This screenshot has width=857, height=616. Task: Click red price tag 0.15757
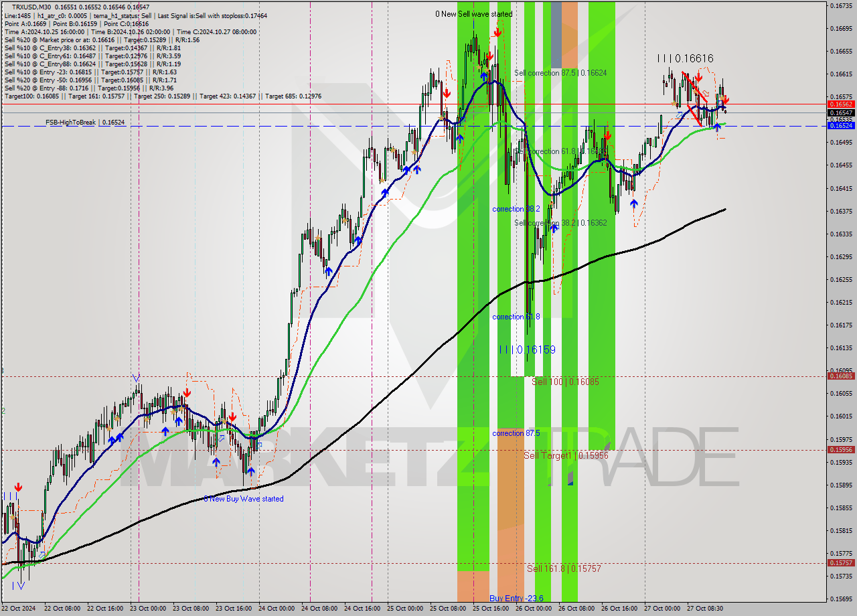pyautogui.click(x=841, y=563)
